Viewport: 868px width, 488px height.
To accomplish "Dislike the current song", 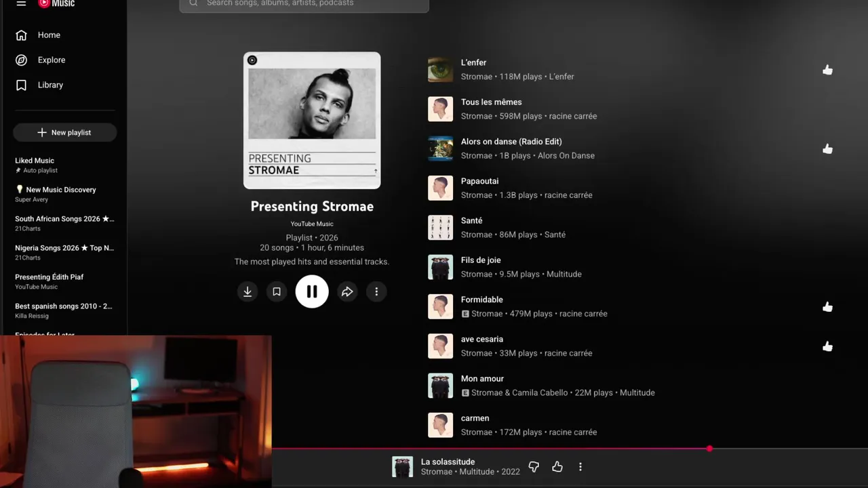I will click(534, 467).
